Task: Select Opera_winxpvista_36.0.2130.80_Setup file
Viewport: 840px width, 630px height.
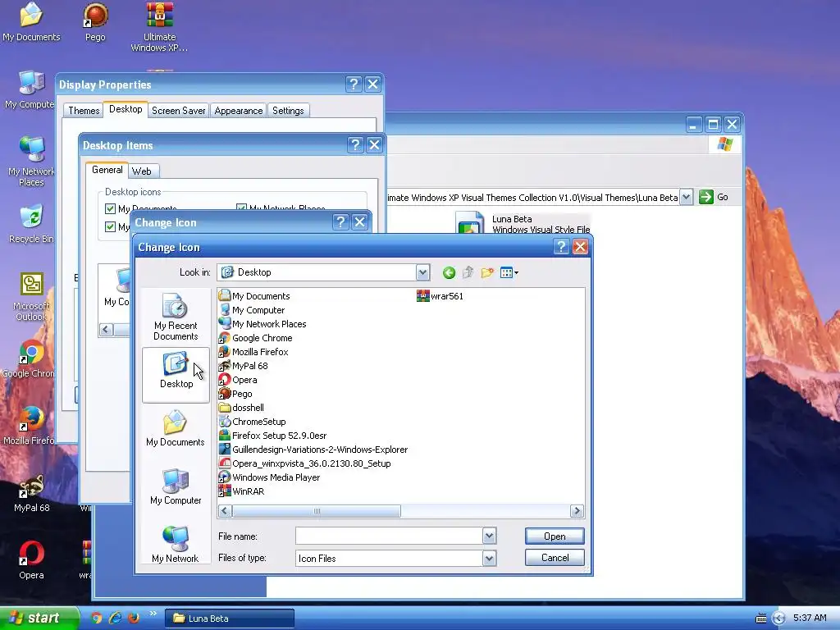Action: coord(305,463)
